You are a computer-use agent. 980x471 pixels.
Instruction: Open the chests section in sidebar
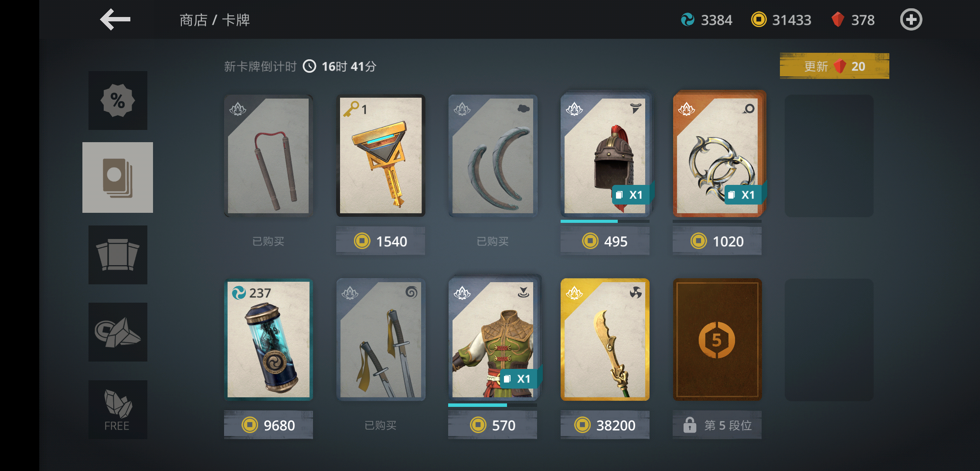pyautogui.click(x=118, y=255)
